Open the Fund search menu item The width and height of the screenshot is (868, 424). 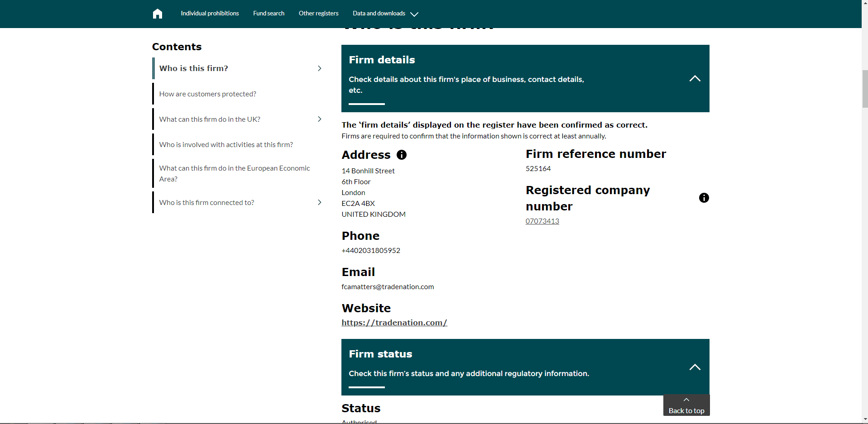click(x=269, y=14)
